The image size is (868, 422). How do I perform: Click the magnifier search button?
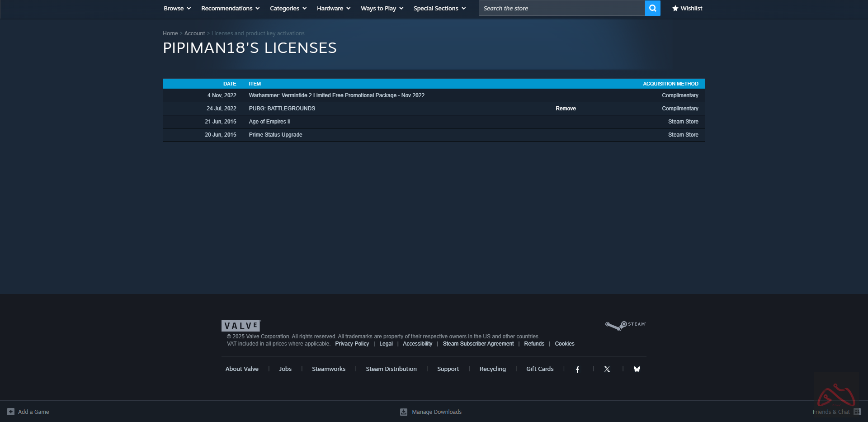(x=652, y=8)
